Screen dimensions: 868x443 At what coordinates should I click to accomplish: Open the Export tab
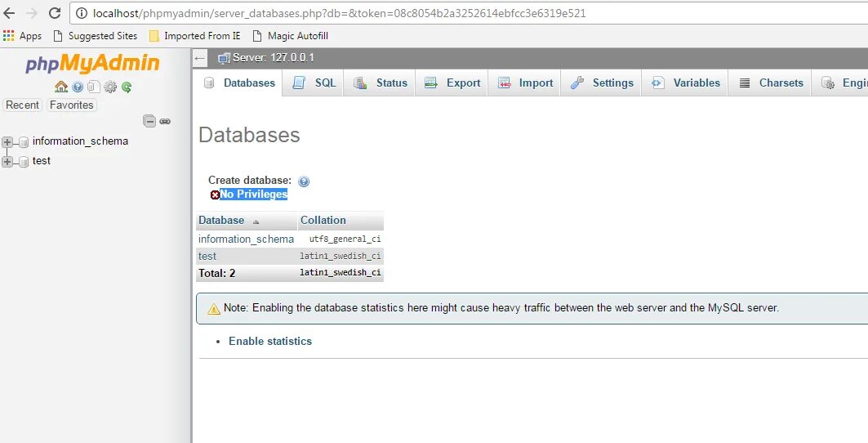pyautogui.click(x=452, y=83)
